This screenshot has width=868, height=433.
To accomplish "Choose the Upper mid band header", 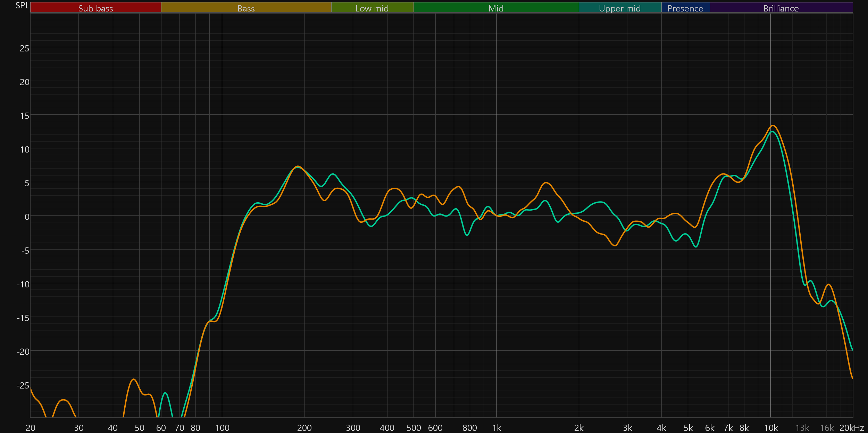I will (620, 8).
